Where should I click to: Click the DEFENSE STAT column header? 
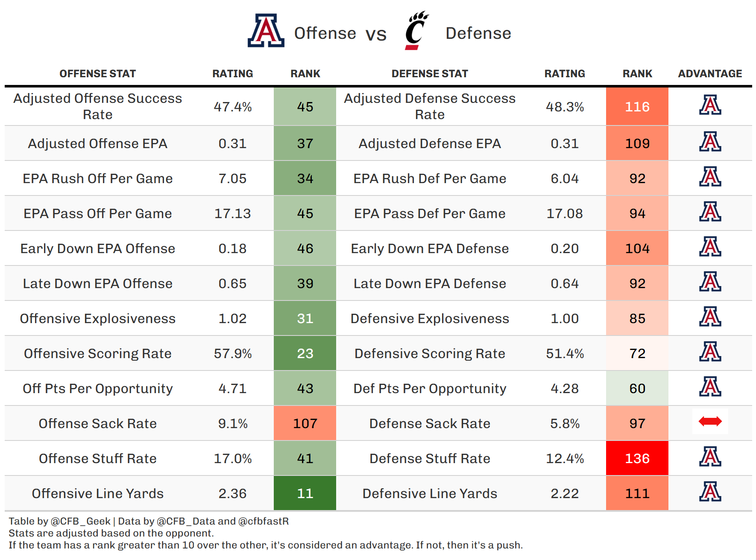(x=430, y=74)
